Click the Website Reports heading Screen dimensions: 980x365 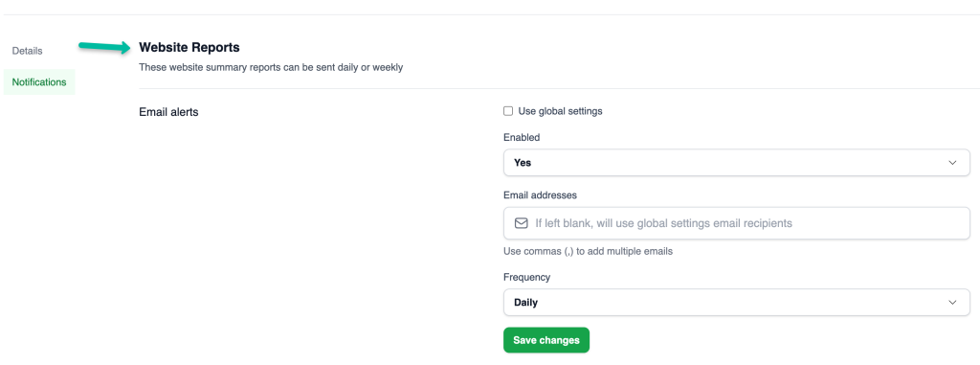pos(189,47)
